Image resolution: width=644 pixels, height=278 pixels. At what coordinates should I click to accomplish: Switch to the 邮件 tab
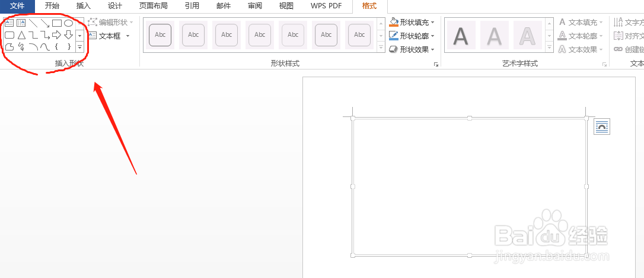(224, 6)
